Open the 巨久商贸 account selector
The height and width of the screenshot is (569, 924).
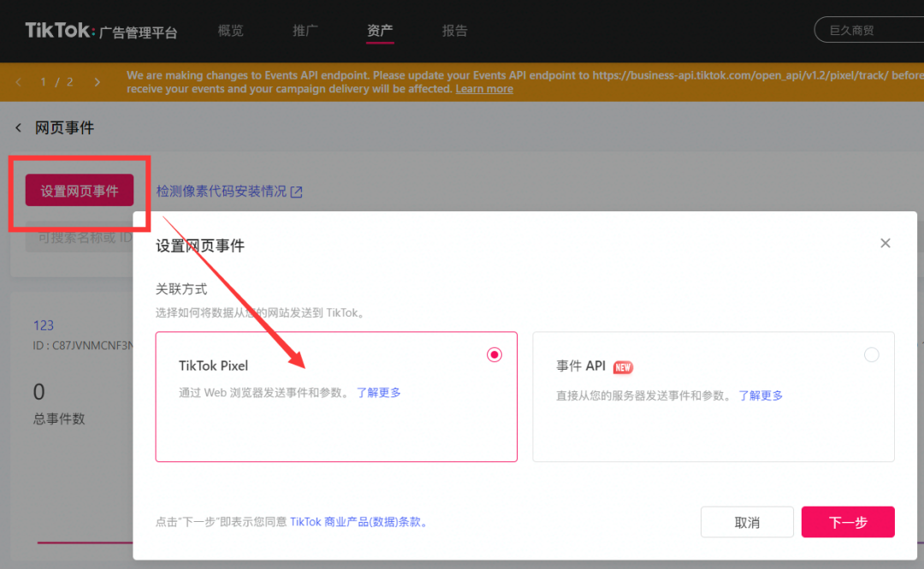click(869, 30)
